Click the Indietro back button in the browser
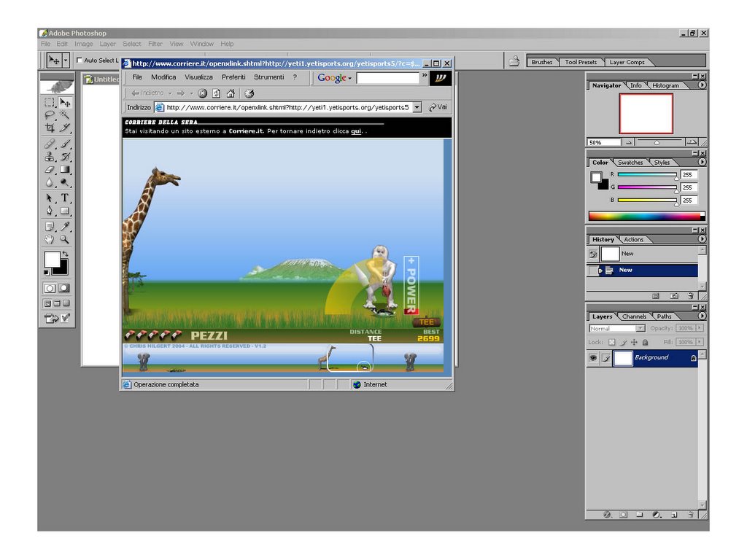 148,93
